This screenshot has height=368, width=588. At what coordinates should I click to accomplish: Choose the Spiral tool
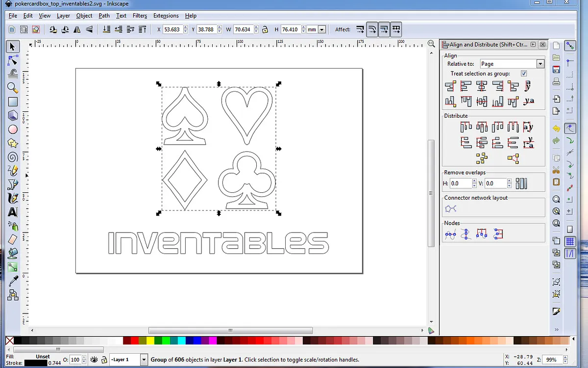[13, 157]
